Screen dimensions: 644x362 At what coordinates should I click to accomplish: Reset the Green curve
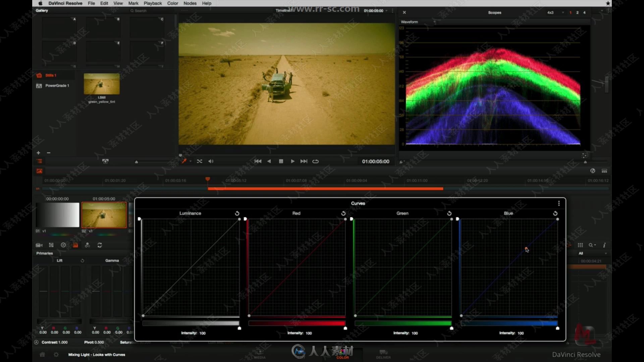tap(449, 214)
